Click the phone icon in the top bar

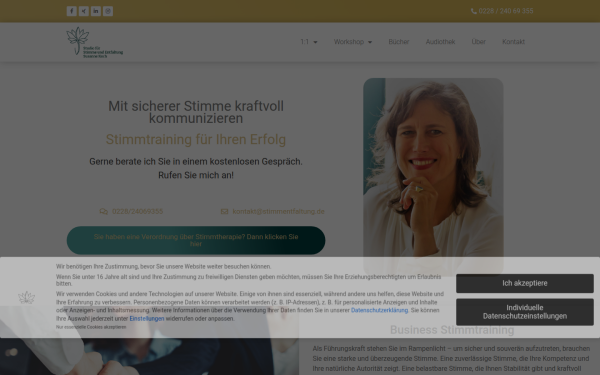tap(474, 11)
